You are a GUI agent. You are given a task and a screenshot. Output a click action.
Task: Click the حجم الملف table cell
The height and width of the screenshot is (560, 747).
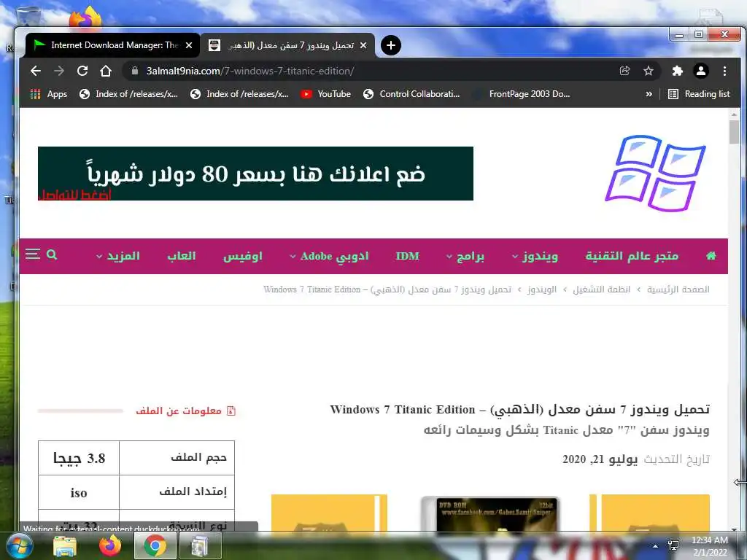click(177, 458)
